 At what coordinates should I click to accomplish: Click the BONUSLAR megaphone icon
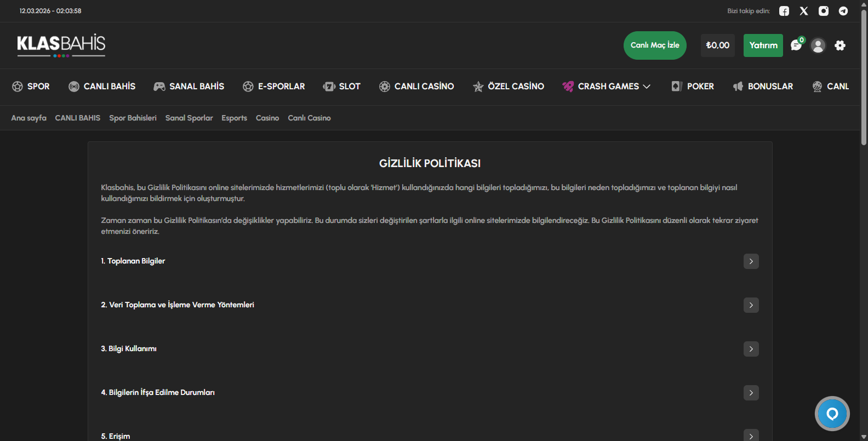[x=738, y=87]
